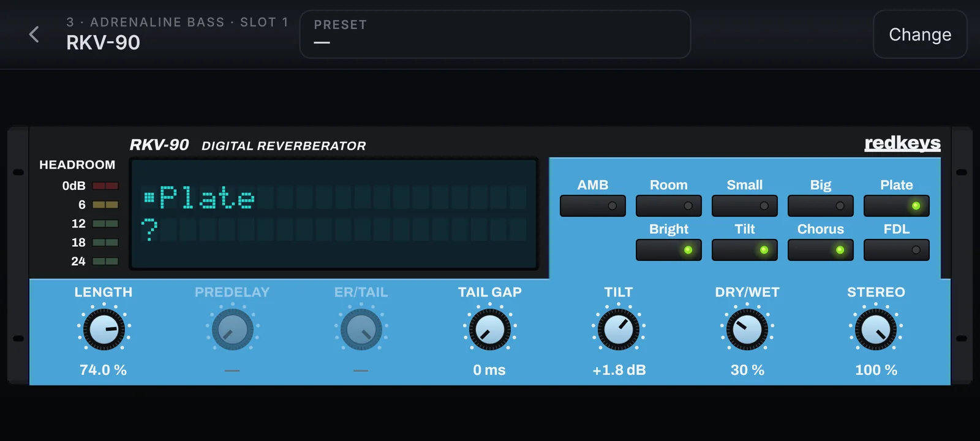Image resolution: width=980 pixels, height=441 pixels.
Task: Click the 18 dB headroom meter LED
Action: (x=105, y=243)
